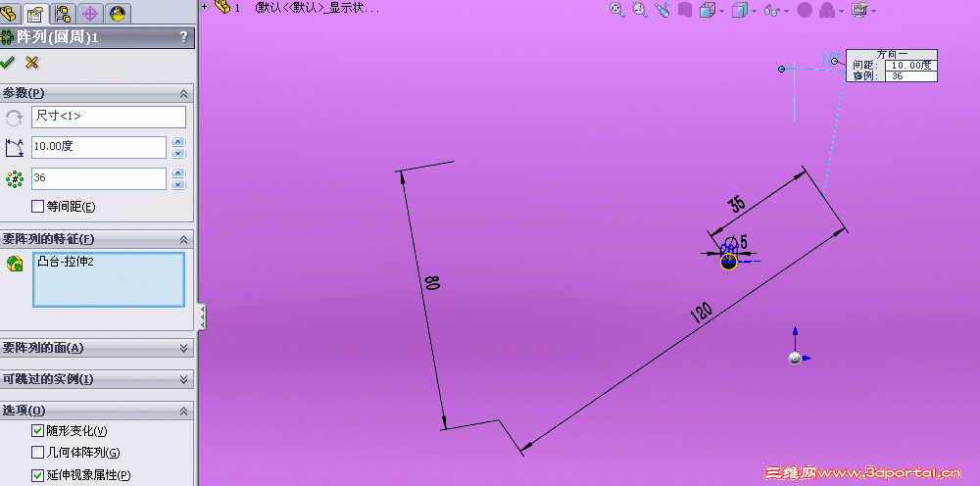Expand the flyout feature tree plus sign
The height and width of the screenshot is (486, 980).
click(x=205, y=7)
